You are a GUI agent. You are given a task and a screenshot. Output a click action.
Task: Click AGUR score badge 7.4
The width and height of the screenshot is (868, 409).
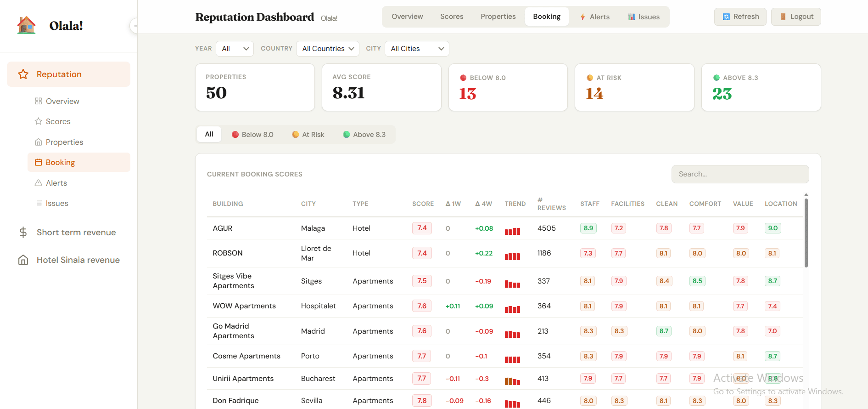(422, 228)
